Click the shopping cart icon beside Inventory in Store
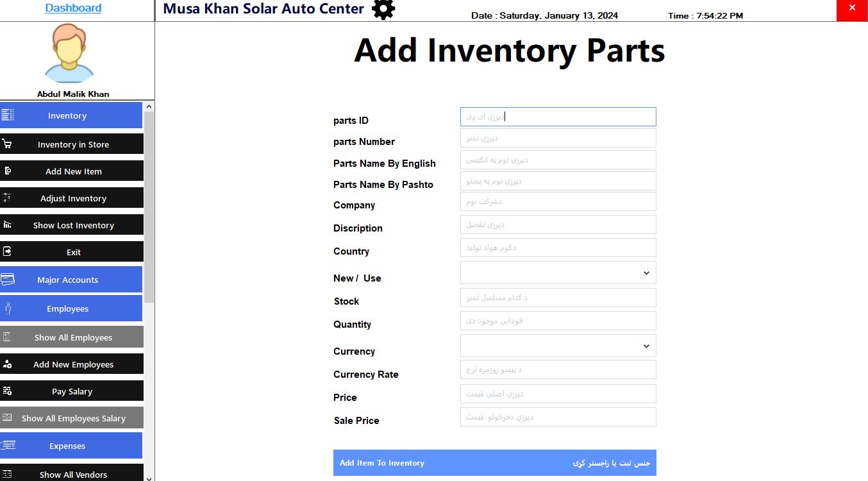Viewport: 868px width, 481px height. pyautogui.click(x=7, y=144)
